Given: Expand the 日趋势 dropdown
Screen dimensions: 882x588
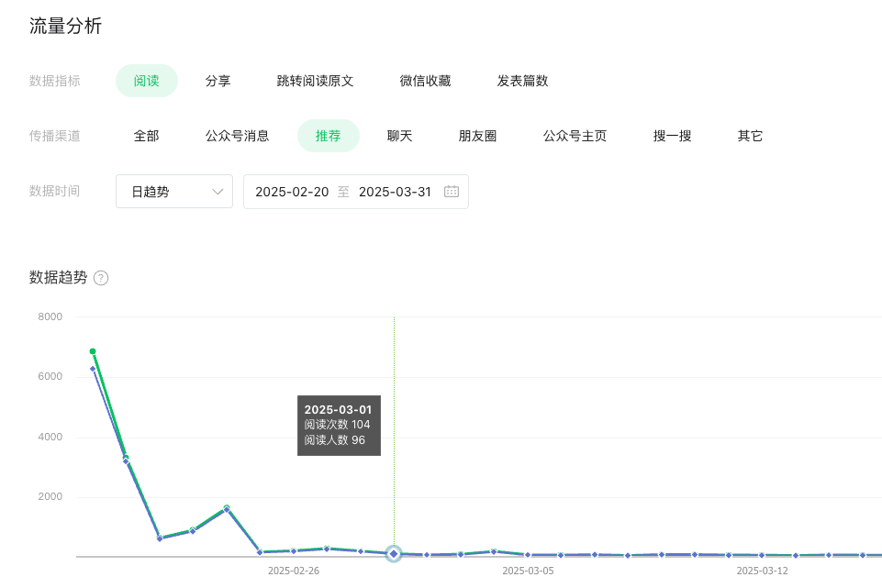Looking at the screenshot, I should point(174,191).
